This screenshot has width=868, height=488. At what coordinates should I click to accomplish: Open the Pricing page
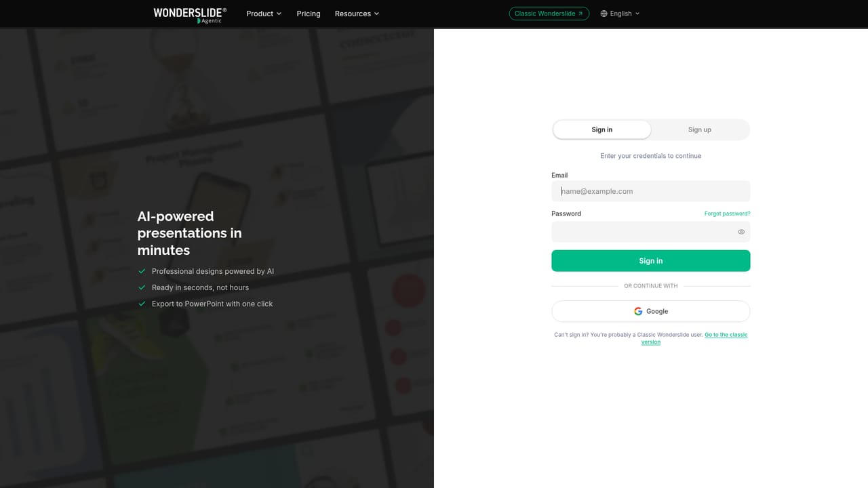309,14
